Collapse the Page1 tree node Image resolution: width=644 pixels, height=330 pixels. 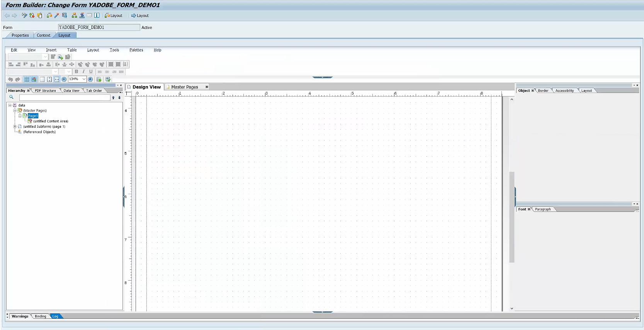click(20, 116)
